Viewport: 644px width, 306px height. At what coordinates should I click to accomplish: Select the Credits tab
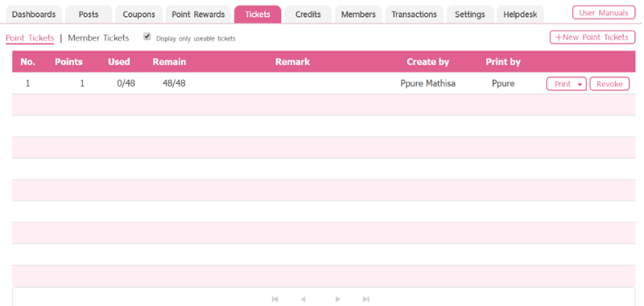(308, 14)
